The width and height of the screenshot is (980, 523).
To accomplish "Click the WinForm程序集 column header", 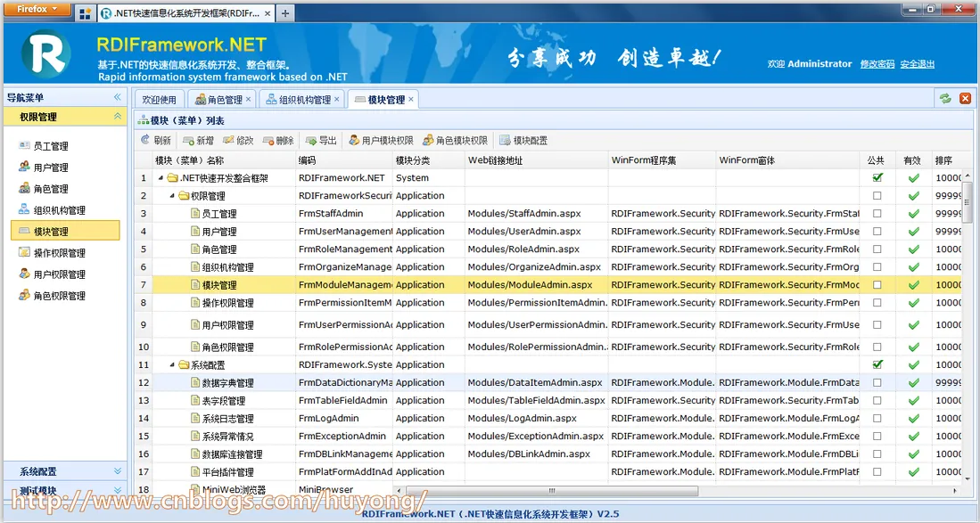I will pos(663,160).
